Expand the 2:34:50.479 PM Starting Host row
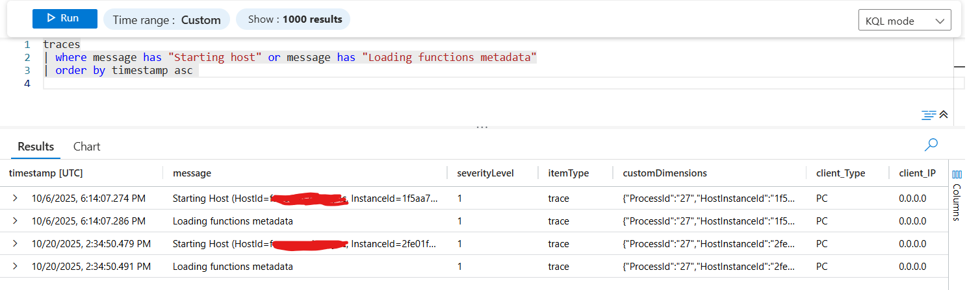Screen dimensions: 980x290 click(x=15, y=244)
